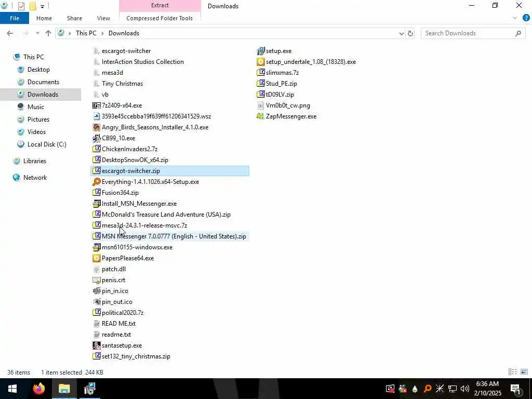
Task: Select the Everything Setup magnifier icon
Action: click(96, 182)
